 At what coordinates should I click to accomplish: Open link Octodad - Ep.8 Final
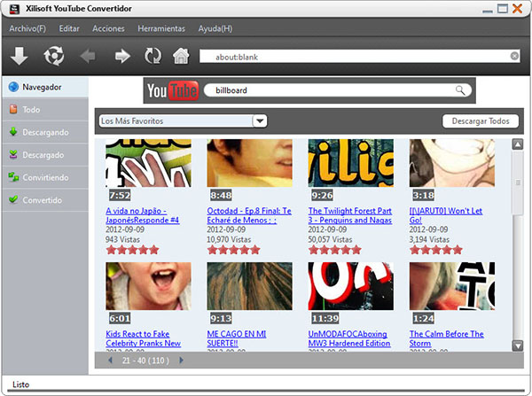(249, 215)
